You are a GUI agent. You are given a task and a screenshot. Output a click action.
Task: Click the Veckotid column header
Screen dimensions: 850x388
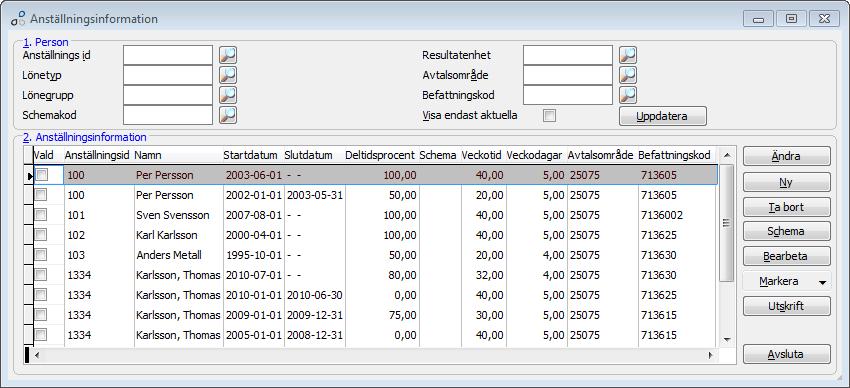click(x=484, y=155)
